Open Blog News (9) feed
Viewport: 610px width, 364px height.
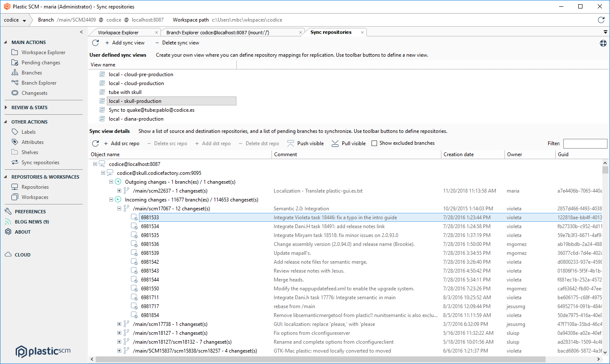click(27, 222)
